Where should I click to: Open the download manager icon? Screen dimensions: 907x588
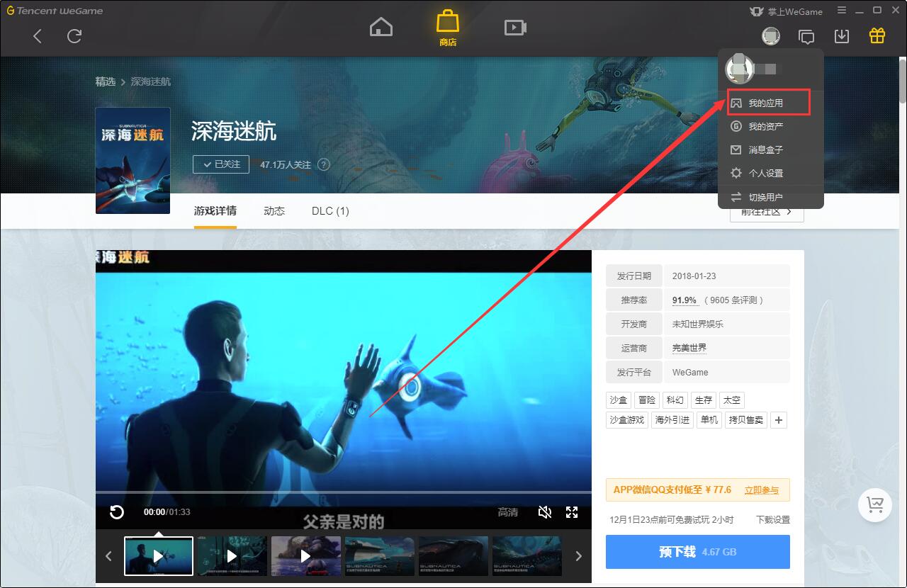[x=842, y=36]
